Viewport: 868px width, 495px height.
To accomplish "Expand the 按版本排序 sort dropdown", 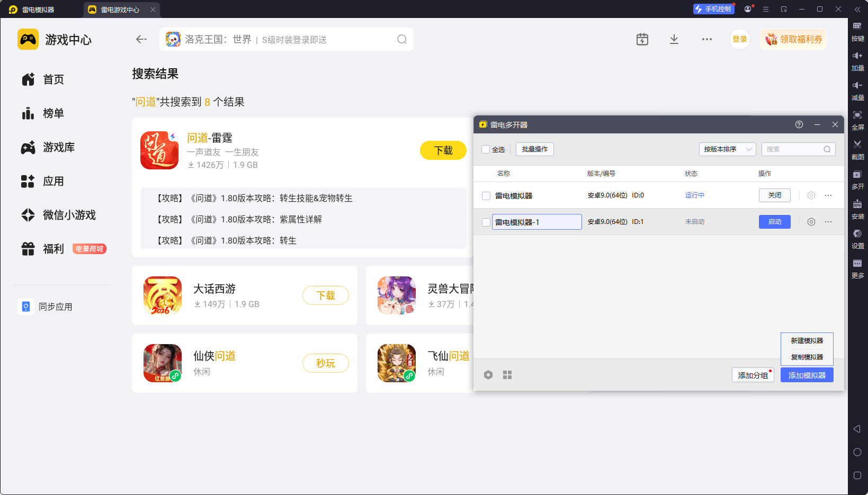I will 727,149.
